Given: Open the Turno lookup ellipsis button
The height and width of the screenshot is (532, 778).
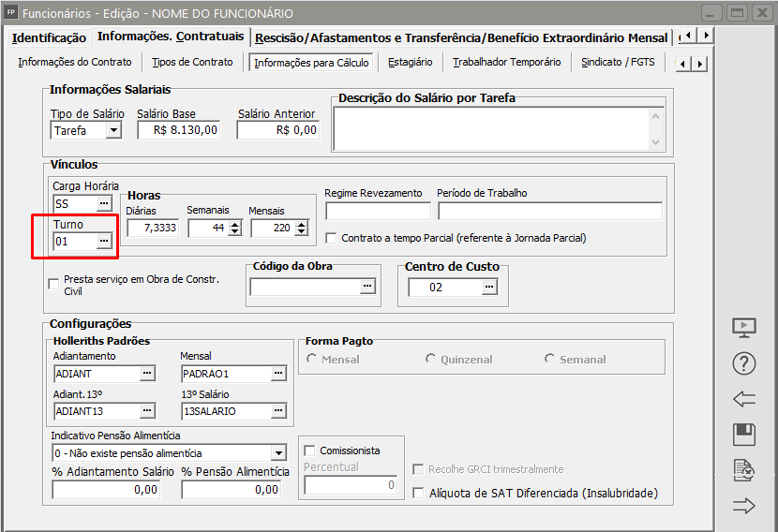Looking at the screenshot, I should click(104, 242).
